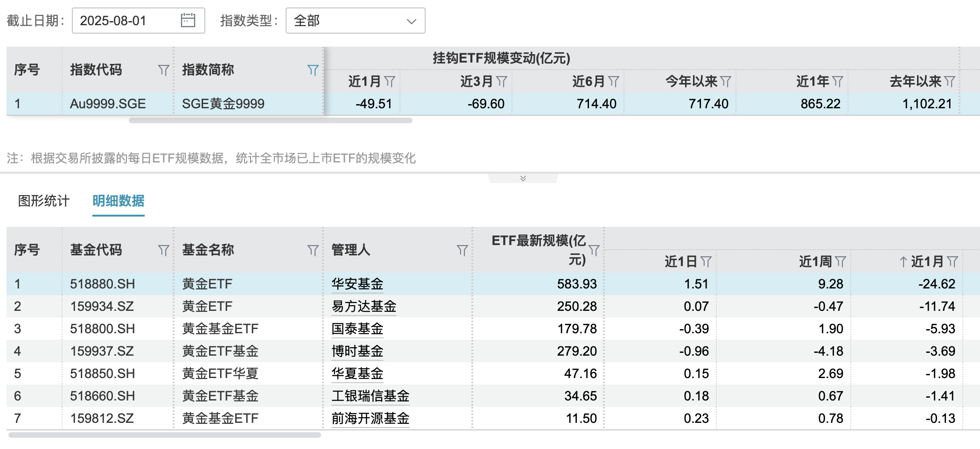Click the detail table horizontal scrollbar
The width and height of the screenshot is (980, 449).
point(165,435)
